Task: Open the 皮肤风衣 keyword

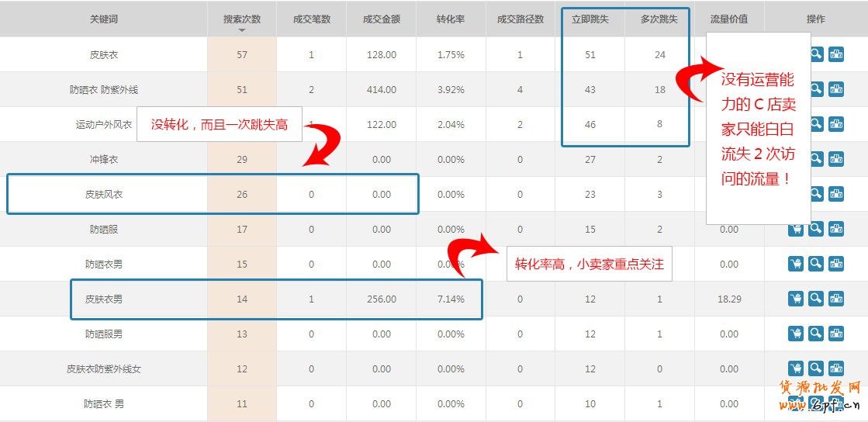Action: (x=104, y=194)
